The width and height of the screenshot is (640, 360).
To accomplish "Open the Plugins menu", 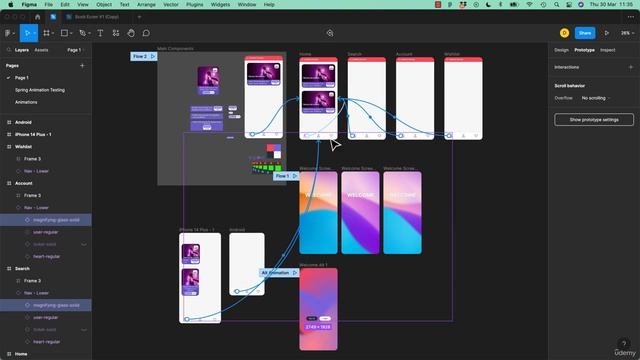I will [x=194, y=4].
